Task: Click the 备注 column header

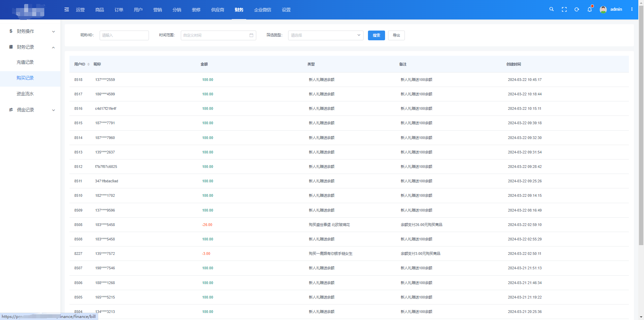Action: tap(403, 64)
